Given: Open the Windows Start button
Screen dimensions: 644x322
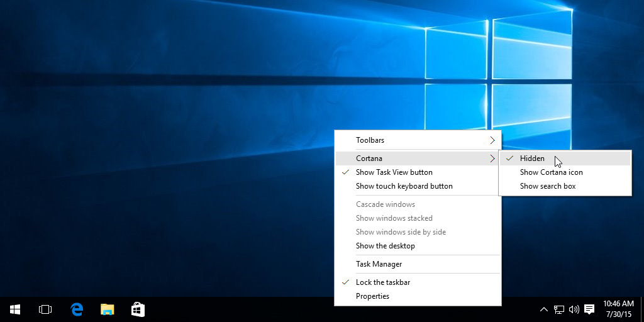Looking at the screenshot, I should 15,309.
